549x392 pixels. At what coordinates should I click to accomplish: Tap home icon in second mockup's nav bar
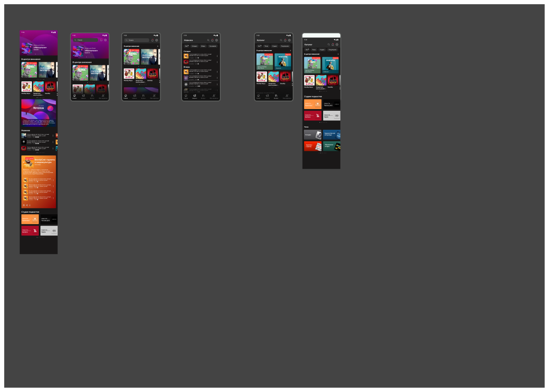[x=75, y=96]
